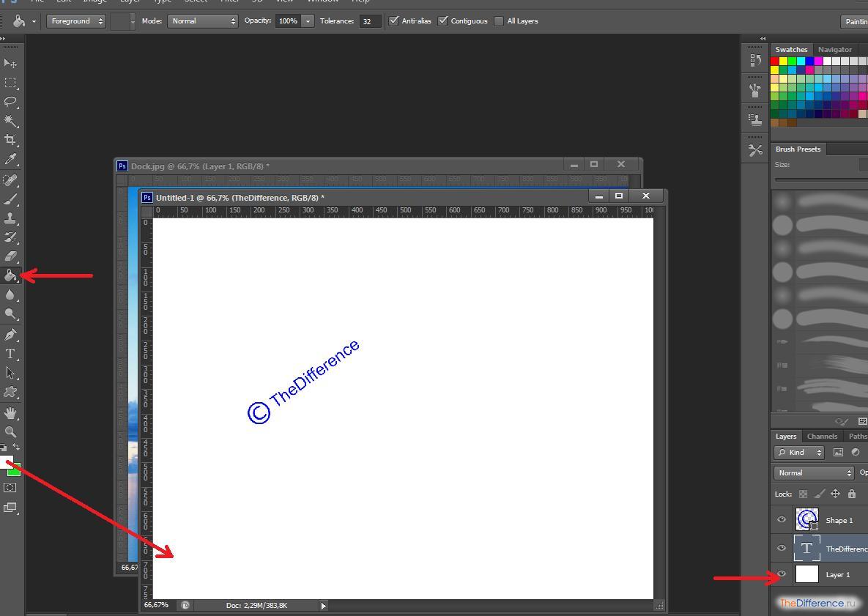
Task: Open the status bar Doc info arrow
Action: point(323,606)
